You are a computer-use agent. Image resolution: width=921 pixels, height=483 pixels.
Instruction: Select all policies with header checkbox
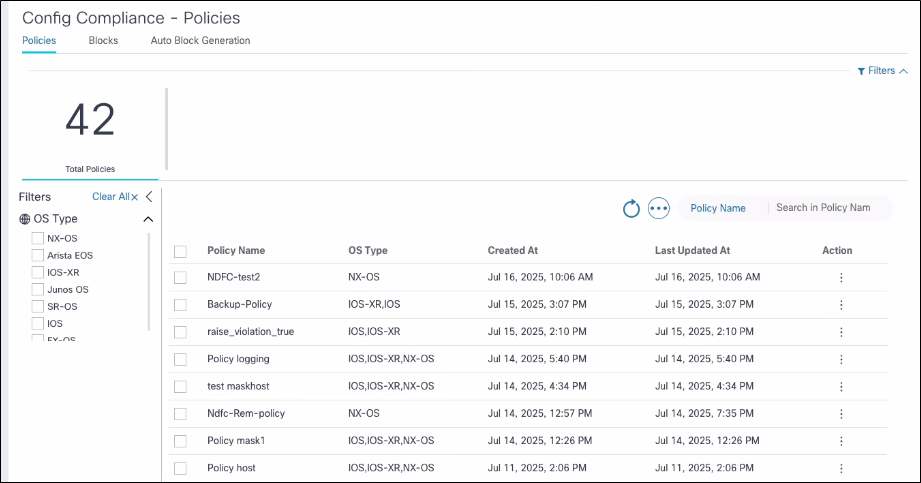click(180, 251)
